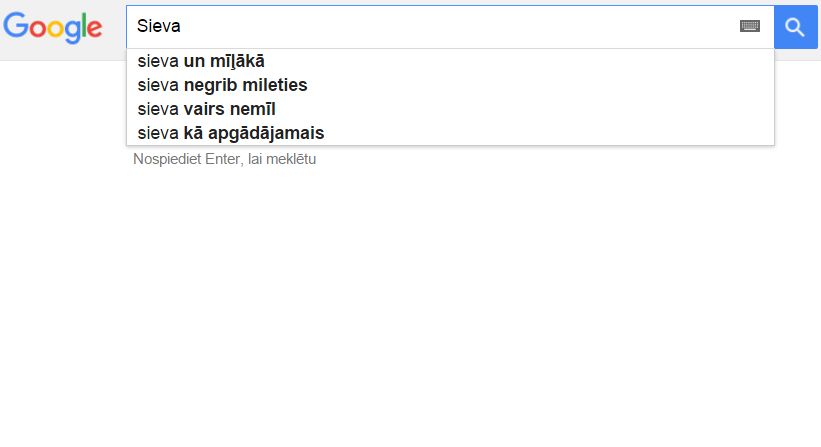
Task: Click the blue magnifying glass search button
Action: click(795, 27)
